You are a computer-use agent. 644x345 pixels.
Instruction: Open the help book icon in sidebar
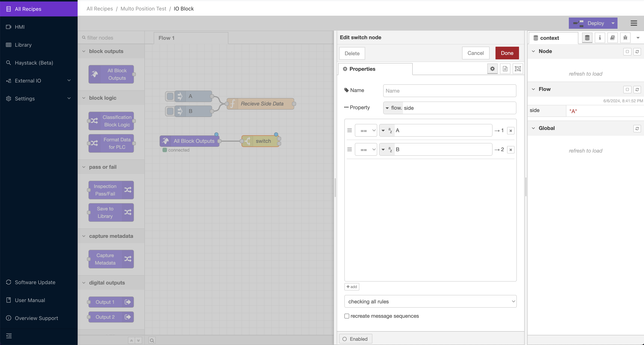612,38
